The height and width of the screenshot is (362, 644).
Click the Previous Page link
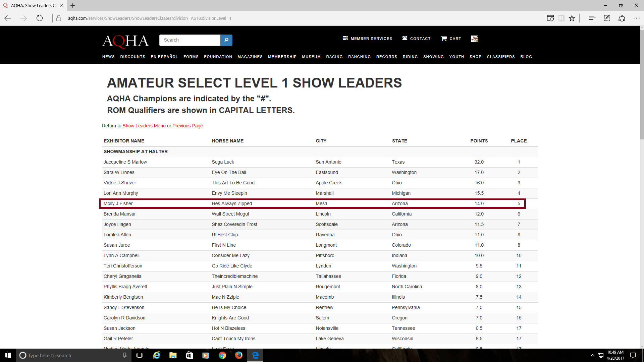[x=187, y=126]
